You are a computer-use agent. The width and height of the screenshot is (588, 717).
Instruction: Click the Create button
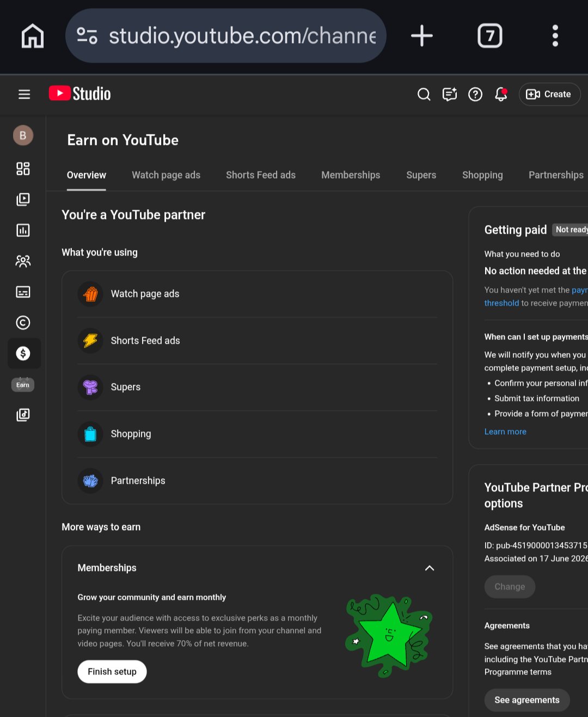549,94
